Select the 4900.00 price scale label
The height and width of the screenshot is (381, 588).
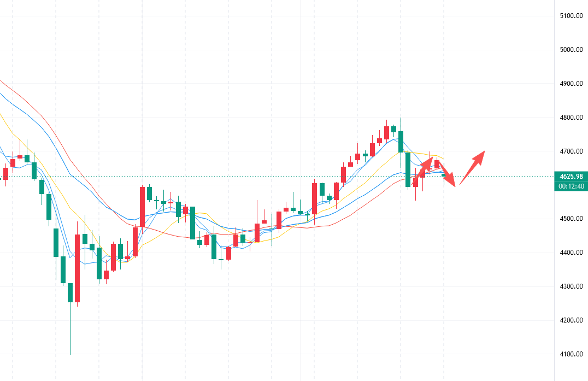pyautogui.click(x=571, y=84)
